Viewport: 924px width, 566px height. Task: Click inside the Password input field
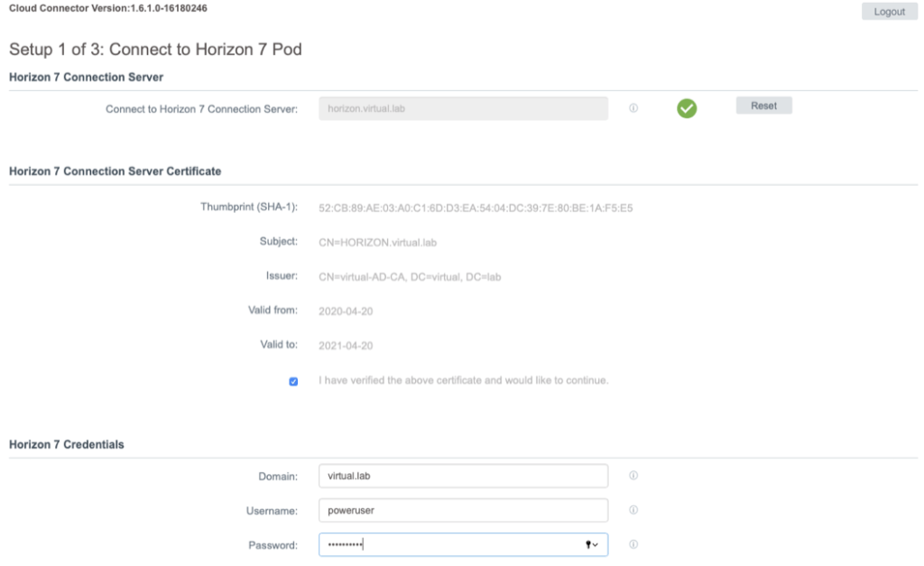click(451, 544)
